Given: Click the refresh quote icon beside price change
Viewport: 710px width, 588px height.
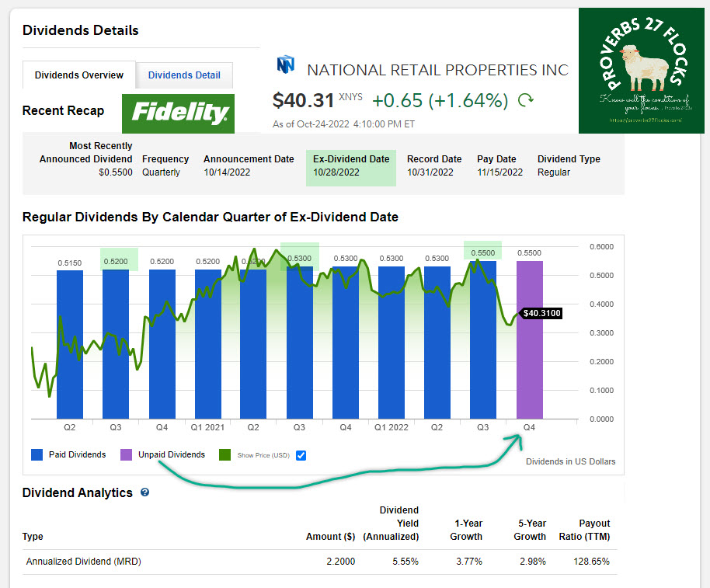Looking at the screenshot, I should click(x=526, y=100).
